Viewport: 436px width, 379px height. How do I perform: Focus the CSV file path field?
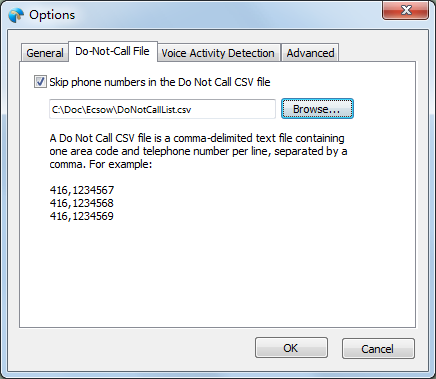coord(162,109)
